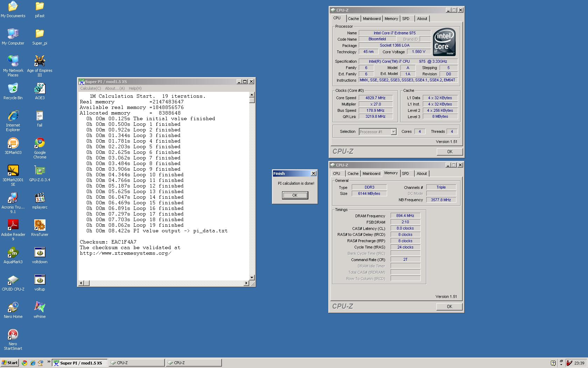Select the 'fail' text file icon
The image size is (588, 368).
click(40, 119)
